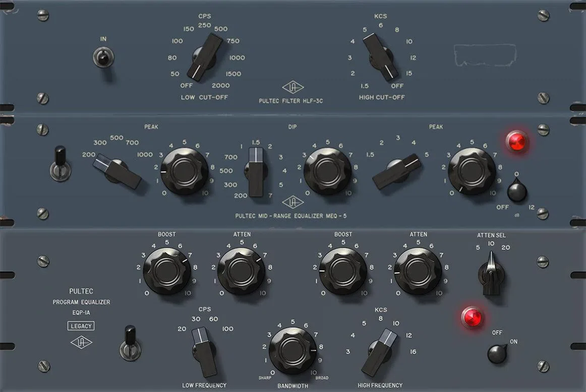Click the EQP-1A high-frequency Atten knob
586x392 pixels.
point(418,271)
